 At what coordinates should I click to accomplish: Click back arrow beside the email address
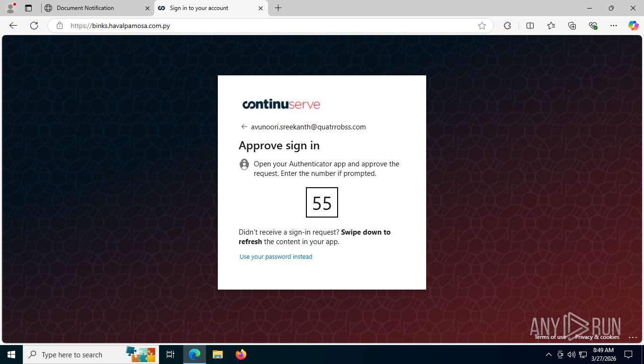click(x=244, y=127)
